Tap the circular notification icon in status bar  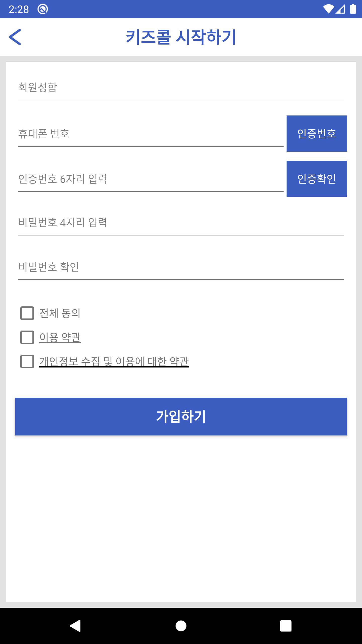click(x=43, y=9)
